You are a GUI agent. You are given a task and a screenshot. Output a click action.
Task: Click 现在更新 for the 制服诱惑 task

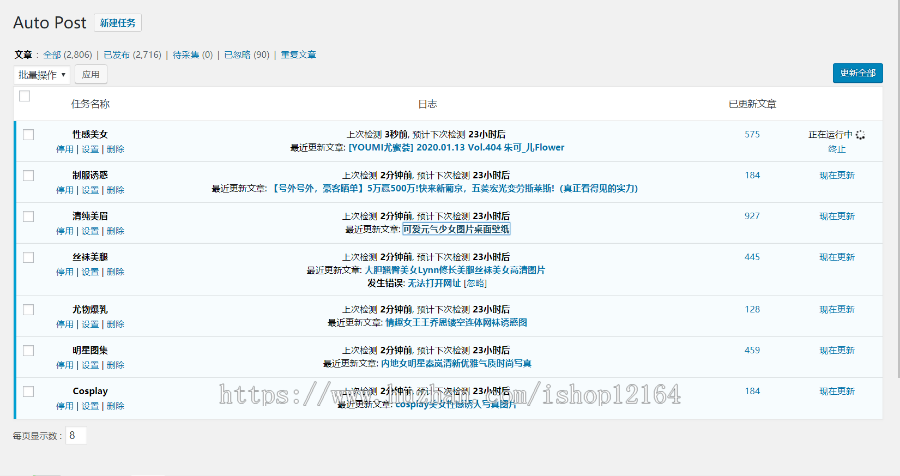837,175
